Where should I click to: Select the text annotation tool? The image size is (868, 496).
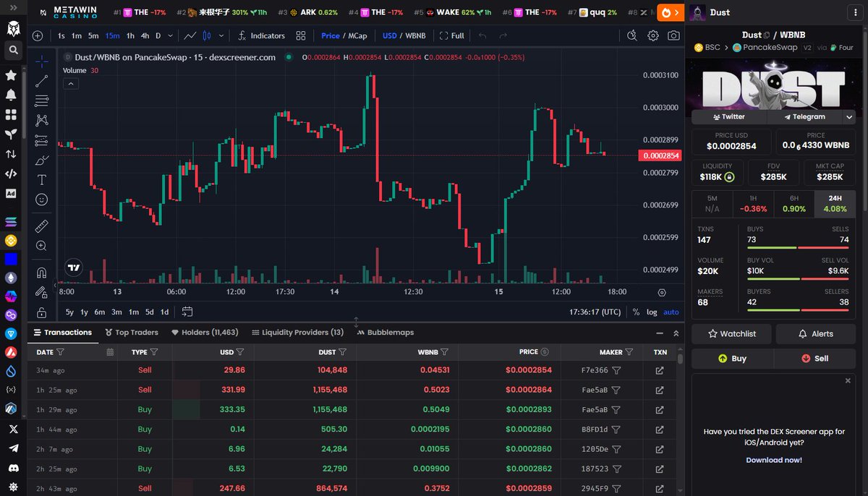pyautogui.click(x=41, y=179)
